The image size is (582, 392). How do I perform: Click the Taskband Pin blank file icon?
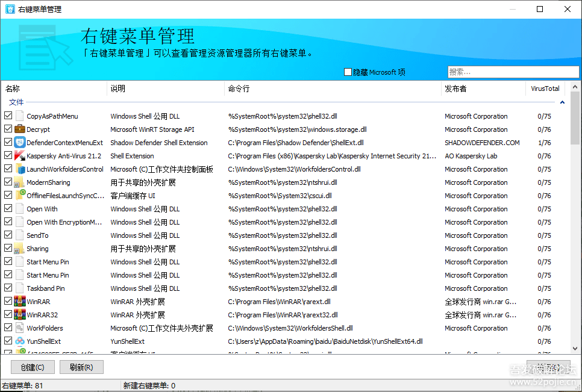(x=20, y=288)
